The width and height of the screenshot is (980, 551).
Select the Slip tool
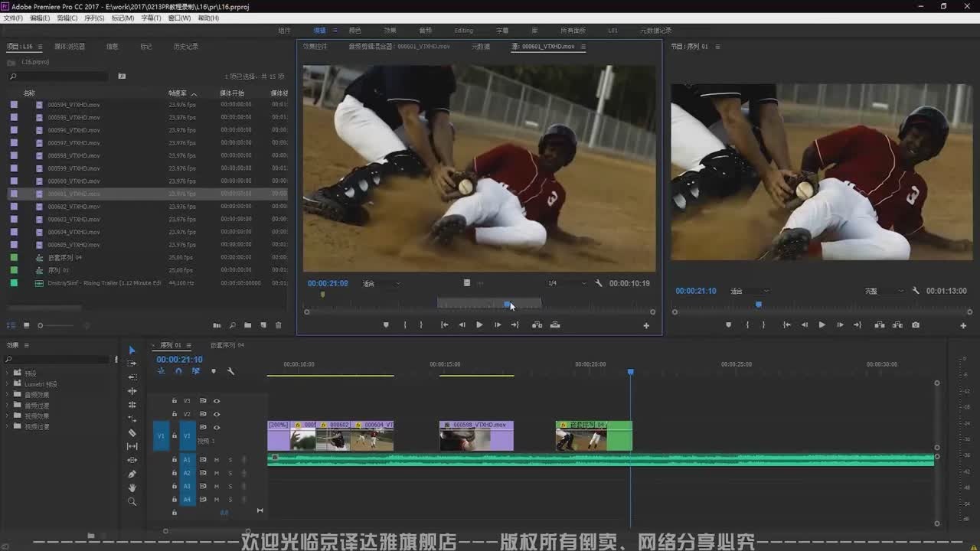click(x=132, y=446)
